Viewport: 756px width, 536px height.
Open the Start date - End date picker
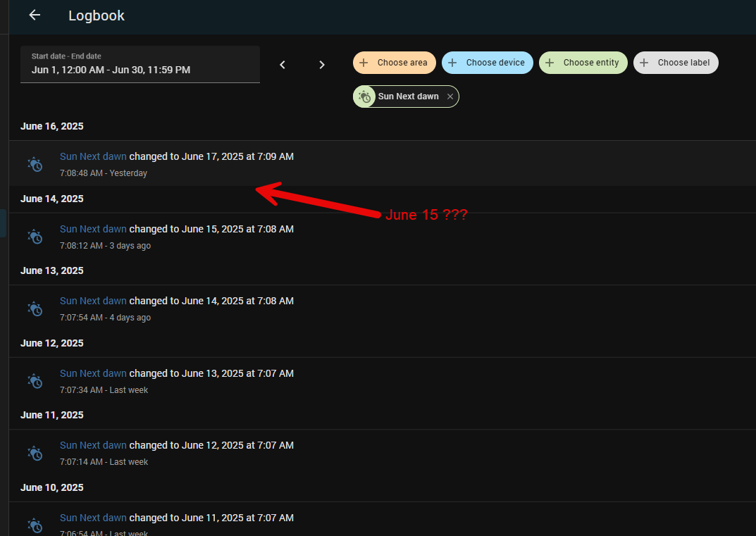(x=140, y=64)
